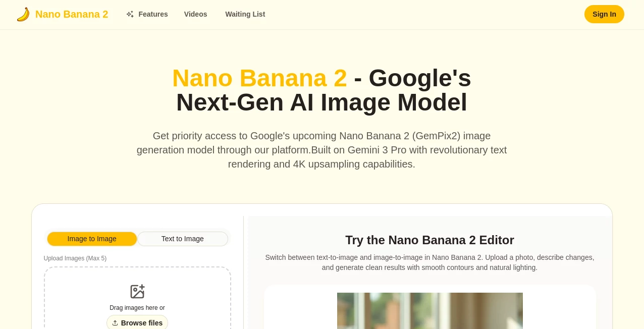Click the add-image icon in the upload dropzone
The width and height of the screenshot is (644, 329).
137,291
